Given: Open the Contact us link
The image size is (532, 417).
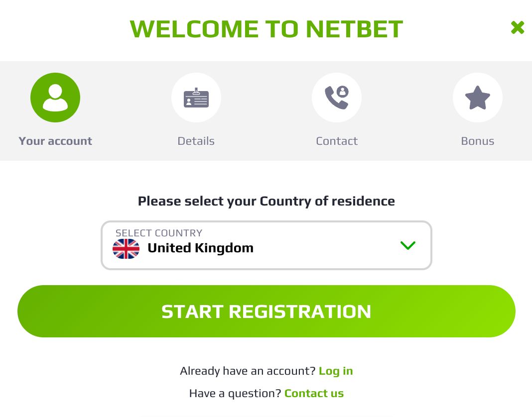Looking at the screenshot, I should pos(314,393).
